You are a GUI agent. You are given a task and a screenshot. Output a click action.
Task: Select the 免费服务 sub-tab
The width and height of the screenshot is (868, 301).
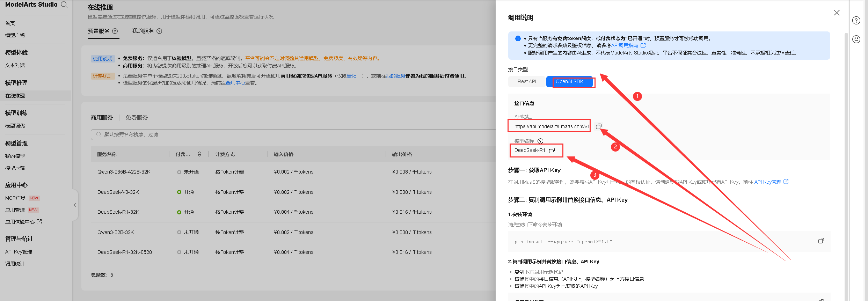pyautogui.click(x=137, y=118)
